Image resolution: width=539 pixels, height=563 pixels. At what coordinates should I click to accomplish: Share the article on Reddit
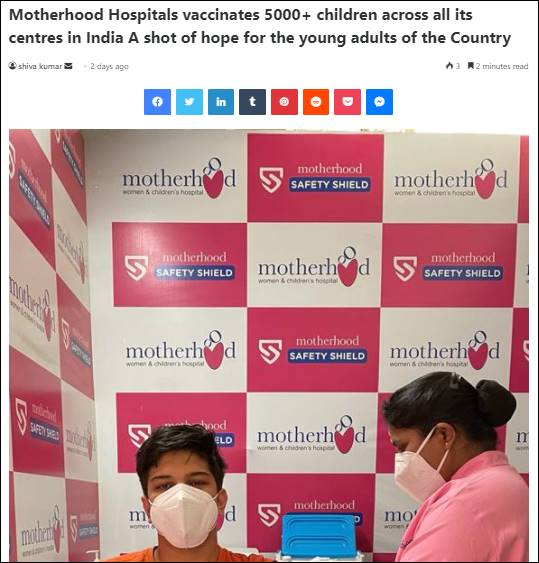(x=316, y=102)
